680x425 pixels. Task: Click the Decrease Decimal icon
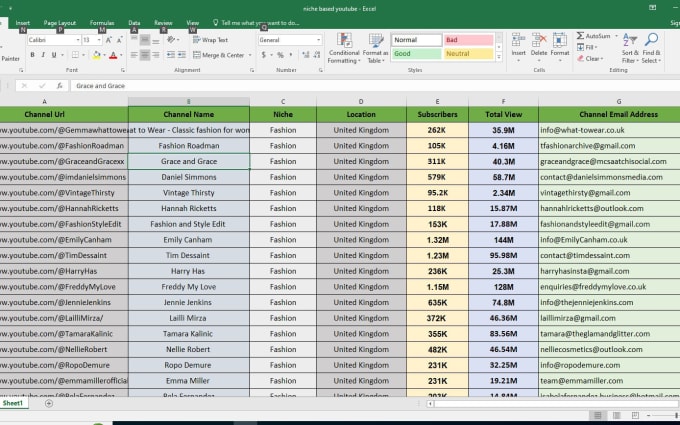click(x=317, y=55)
